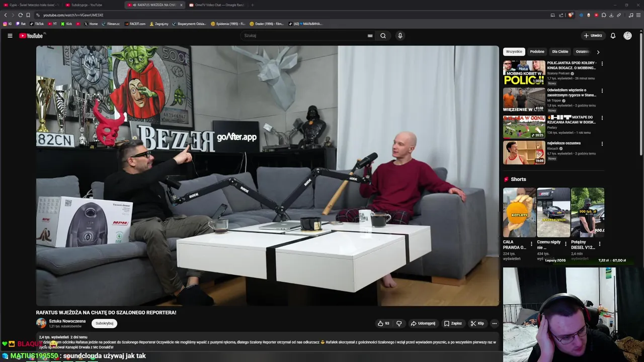The width and height of the screenshot is (644, 362).
Task: Open the Kick bookmark
Action: [x=66, y=24]
